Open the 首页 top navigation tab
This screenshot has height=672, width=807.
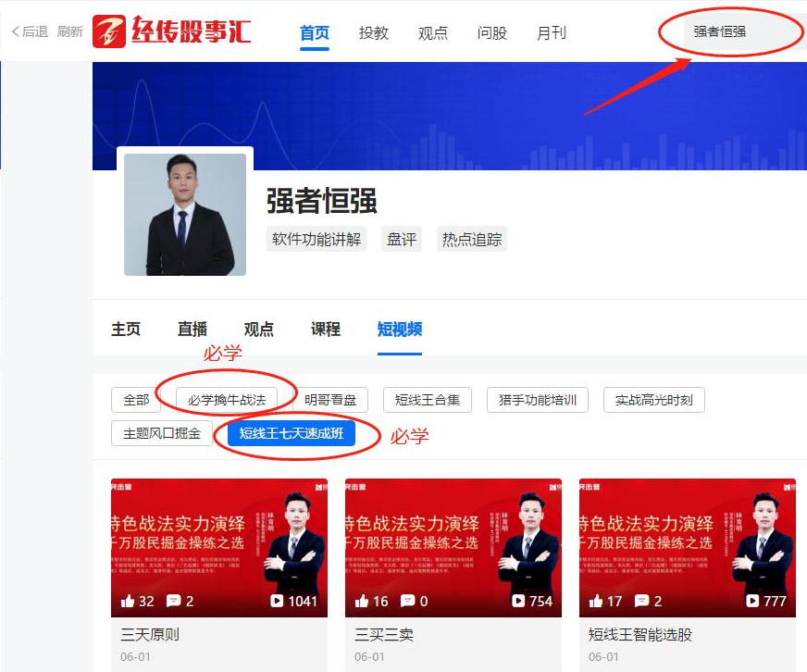(315, 33)
